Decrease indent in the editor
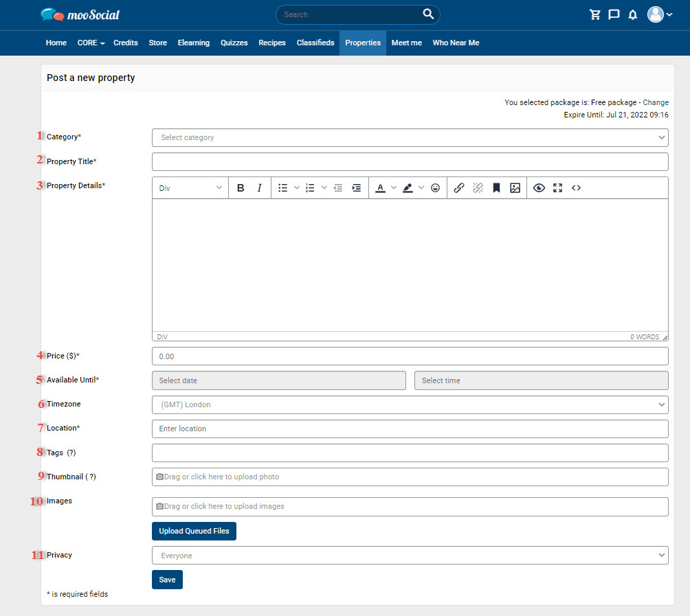Viewport: 690px width, 616px height. click(x=337, y=187)
